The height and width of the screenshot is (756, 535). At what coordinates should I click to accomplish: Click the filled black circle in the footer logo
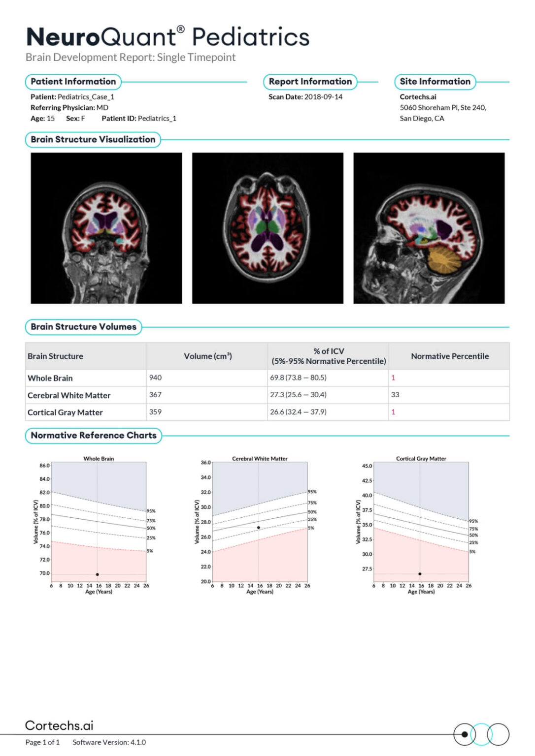(x=464, y=733)
